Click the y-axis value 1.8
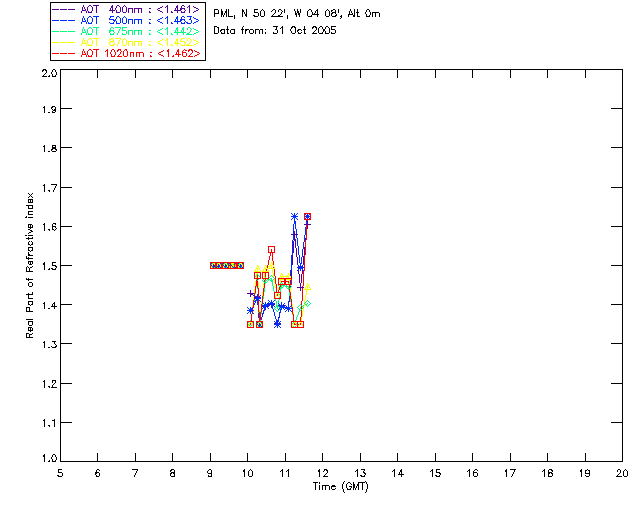 49,148
